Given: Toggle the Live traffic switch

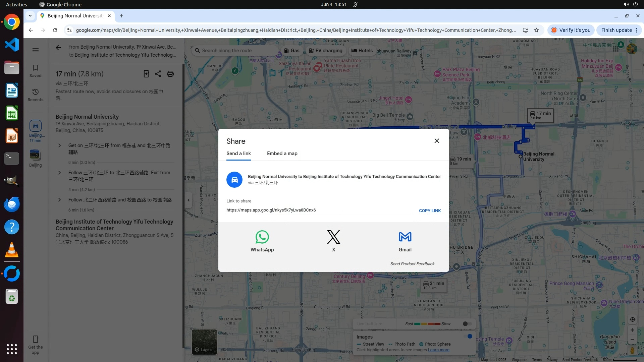Looking at the screenshot, I should coord(467,324).
